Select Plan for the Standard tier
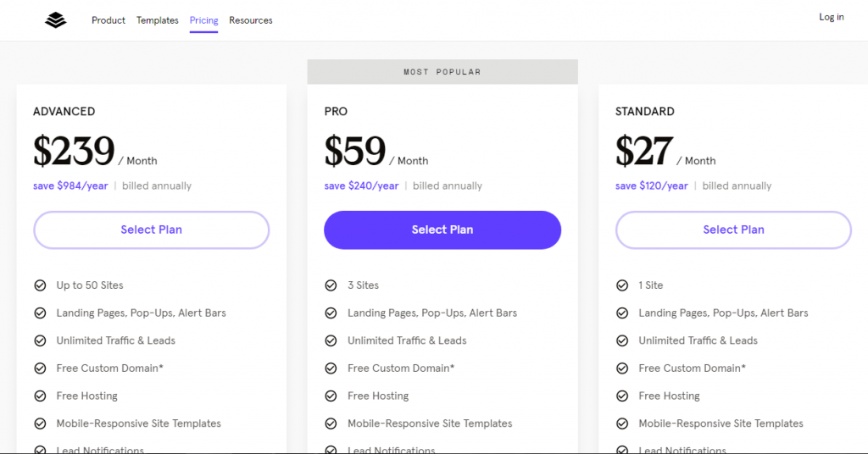868x454 pixels. pyautogui.click(x=733, y=230)
